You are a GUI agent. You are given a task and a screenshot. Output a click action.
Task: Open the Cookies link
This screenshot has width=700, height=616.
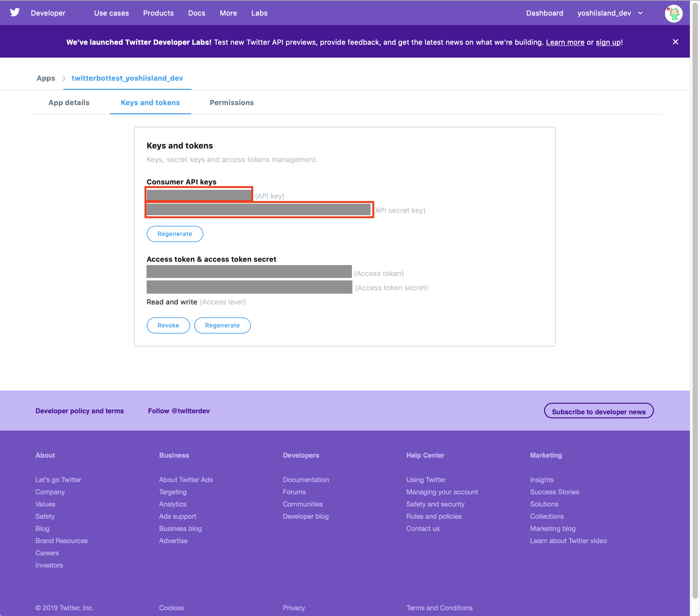pyautogui.click(x=171, y=608)
